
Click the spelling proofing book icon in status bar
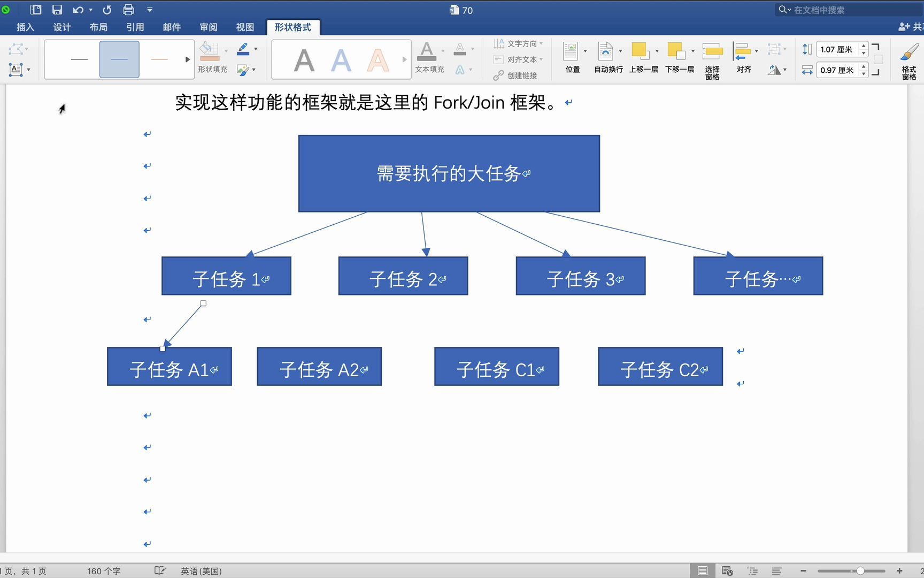tap(159, 571)
